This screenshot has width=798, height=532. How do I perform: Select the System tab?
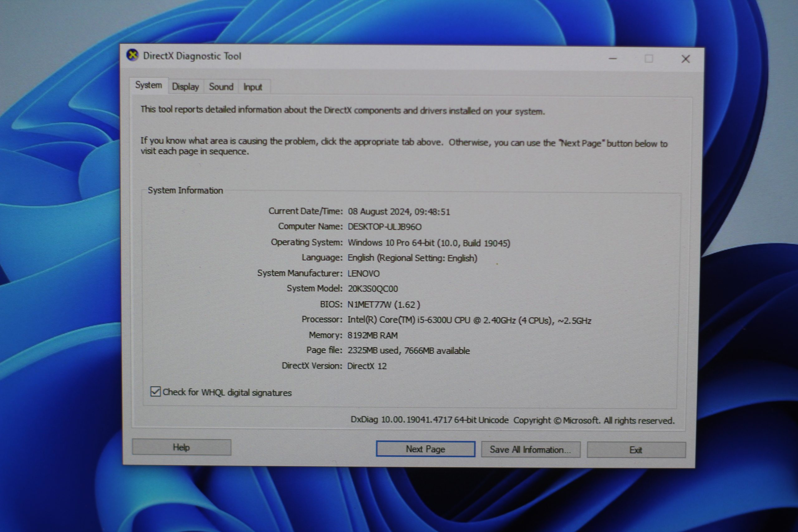pos(148,85)
